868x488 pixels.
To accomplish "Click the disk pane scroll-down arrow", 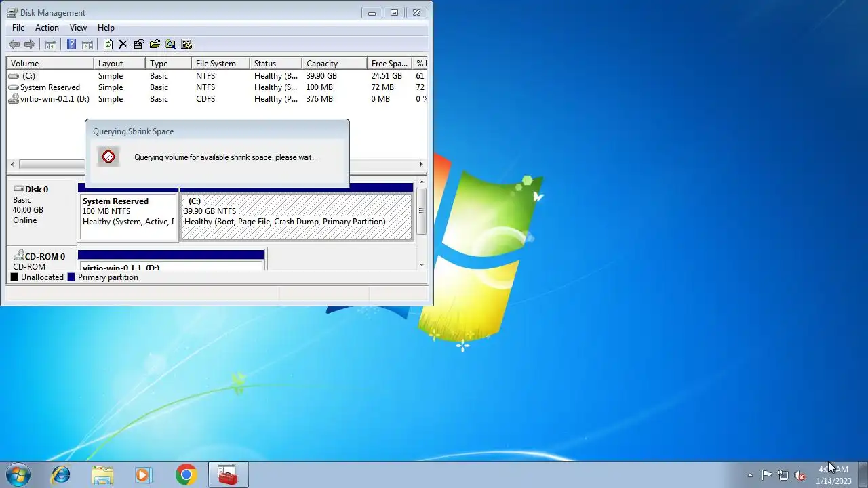I will tap(421, 264).
